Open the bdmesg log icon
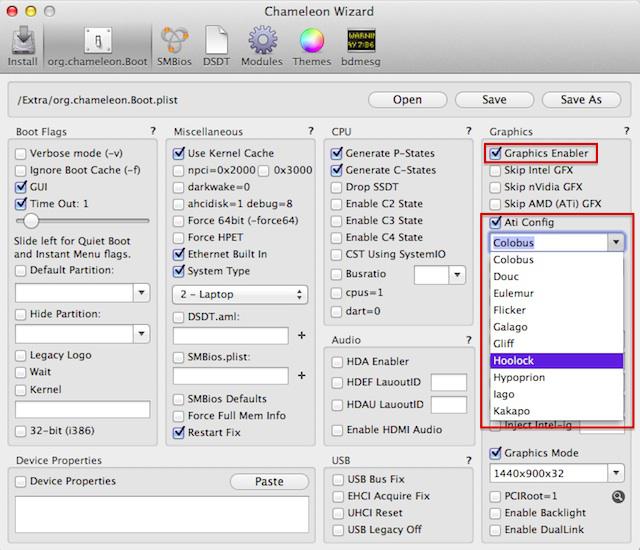This screenshot has width=640, height=550. [x=361, y=46]
